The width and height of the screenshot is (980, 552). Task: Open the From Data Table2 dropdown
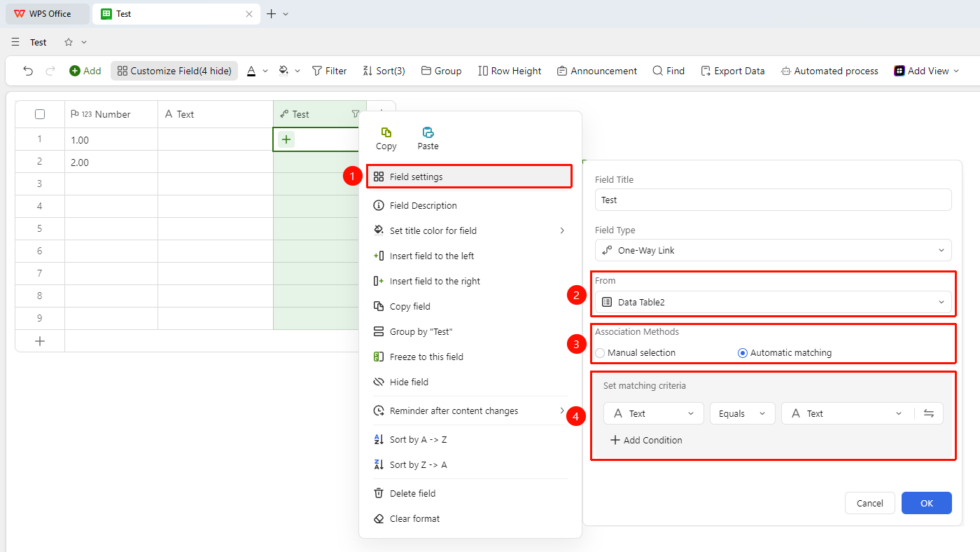pos(773,302)
